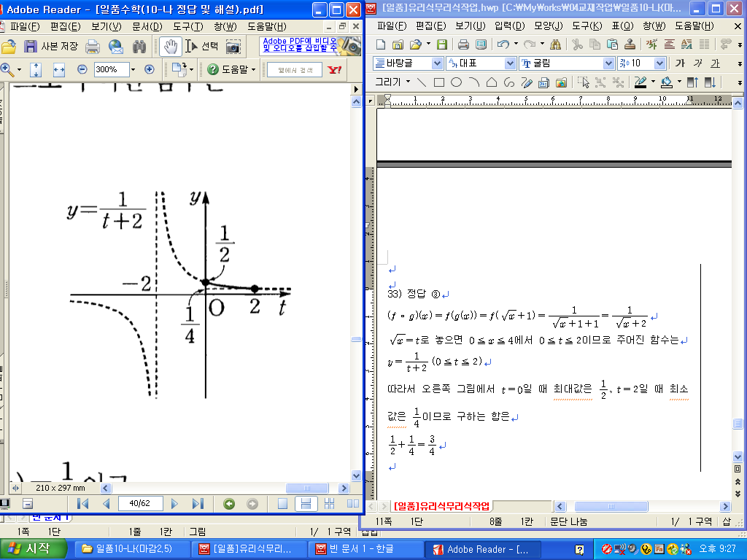Select the ellipse drawing tool
747x560 pixels.
click(456, 82)
